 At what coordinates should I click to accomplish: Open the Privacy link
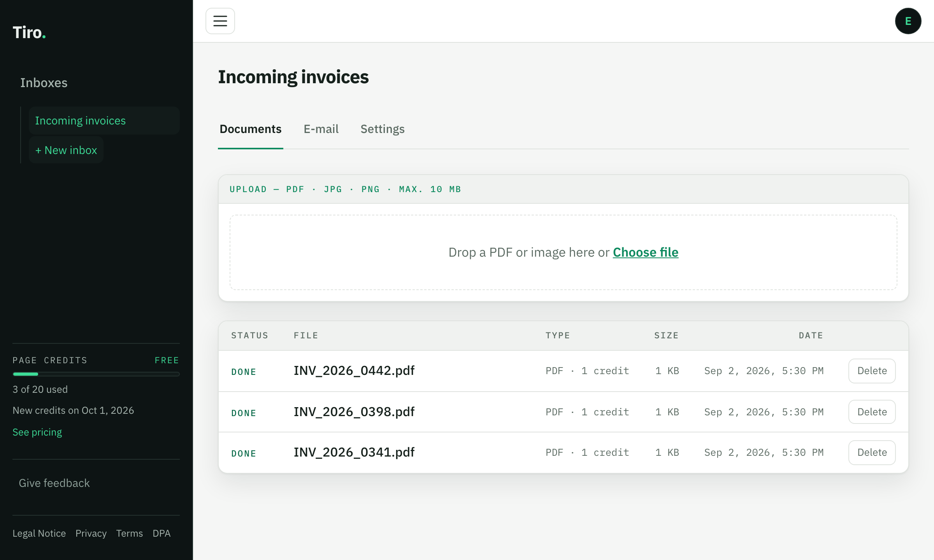(91, 533)
